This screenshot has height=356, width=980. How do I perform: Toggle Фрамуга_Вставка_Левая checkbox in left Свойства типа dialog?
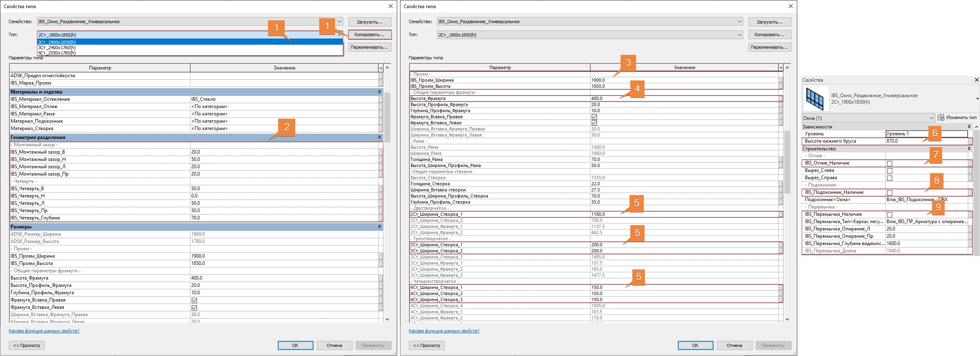pyautogui.click(x=194, y=308)
